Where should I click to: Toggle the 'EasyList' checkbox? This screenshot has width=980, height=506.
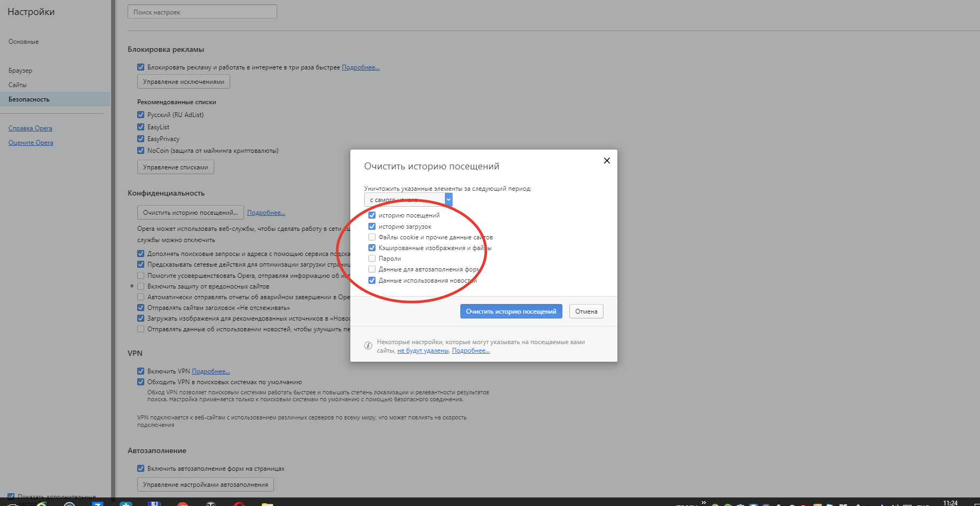(141, 127)
